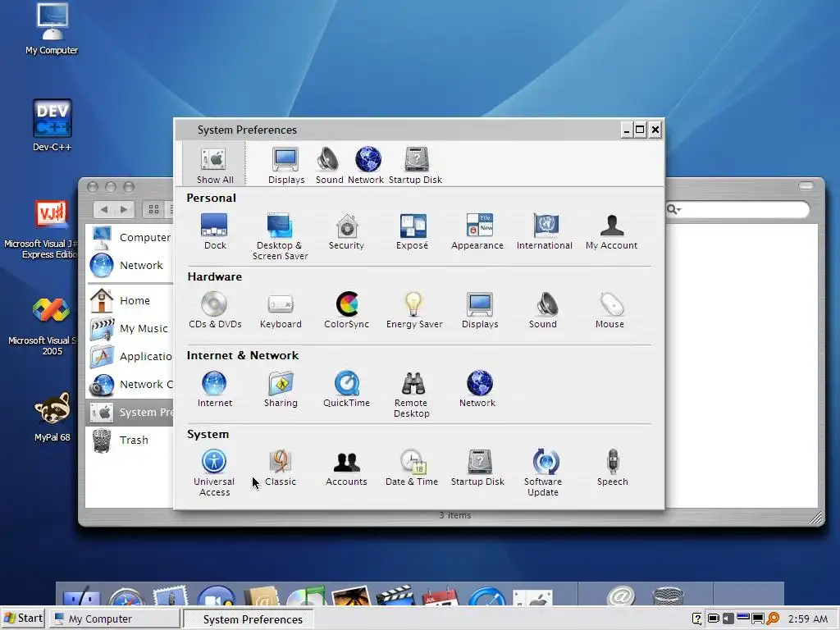This screenshot has width=840, height=630.
Task: Select the Microsoft Visual Studio 2005 desktop icon
Action: pyautogui.click(x=44, y=326)
